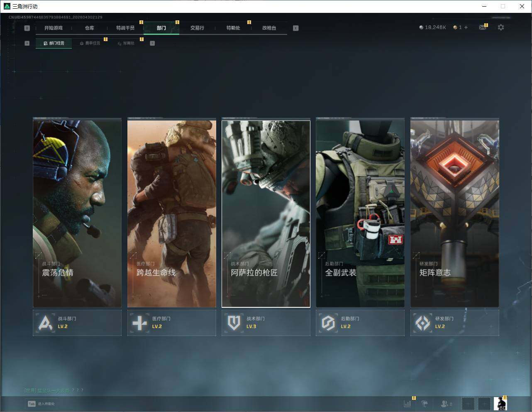Open the 全副武装 mission card
Screen dimensions: 532x412
[360, 213]
